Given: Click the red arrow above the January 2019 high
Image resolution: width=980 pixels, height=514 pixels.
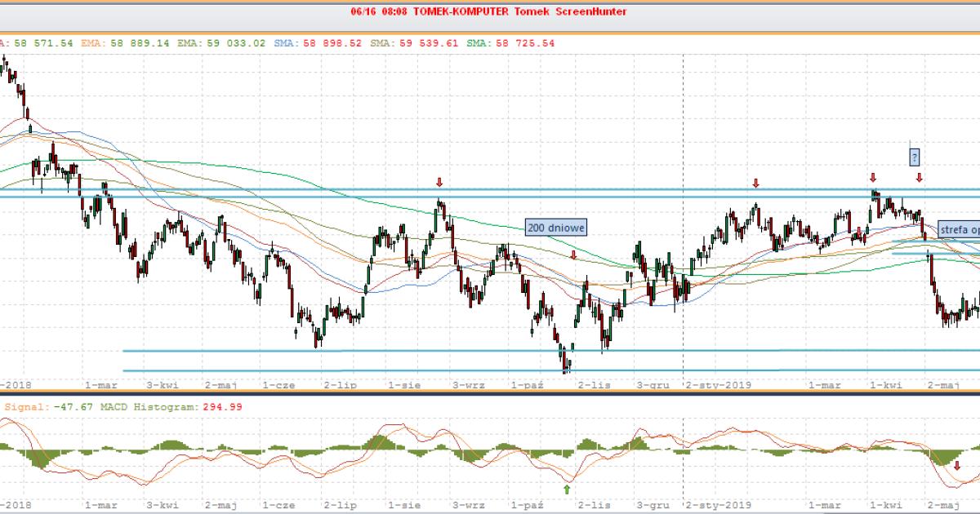Looking at the screenshot, I should pyautogui.click(x=756, y=184).
